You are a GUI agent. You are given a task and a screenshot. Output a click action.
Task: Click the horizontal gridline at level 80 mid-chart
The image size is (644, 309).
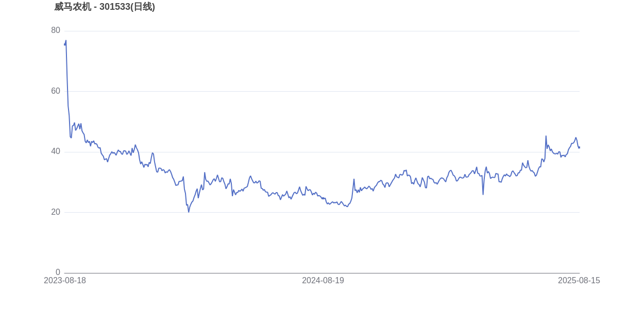(x=322, y=31)
